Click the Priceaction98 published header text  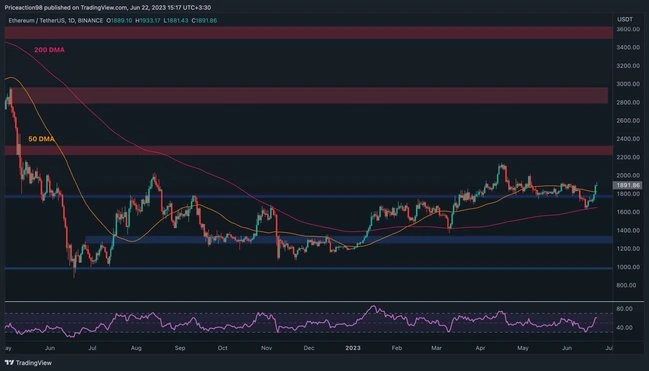pos(108,7)
